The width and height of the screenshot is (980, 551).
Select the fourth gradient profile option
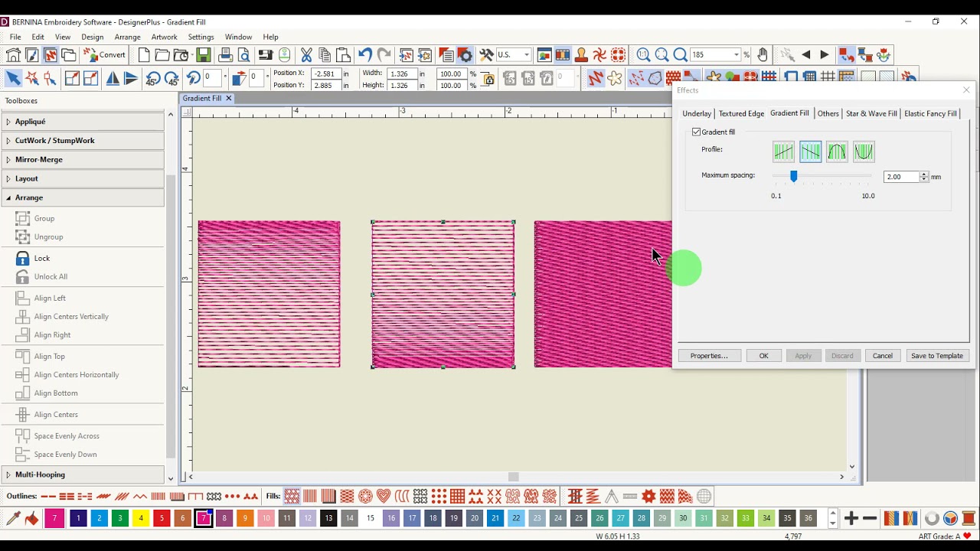point(864,152)
